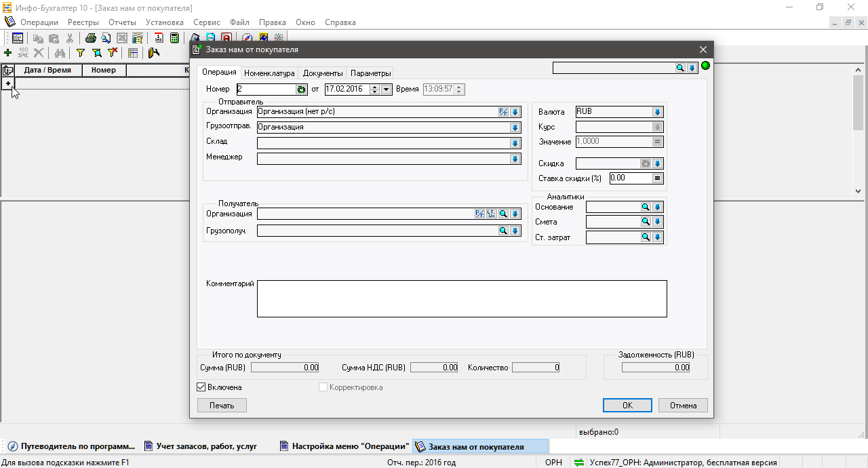Open the Склад dropdown list
Screen dimensions: 868x468
515,143
